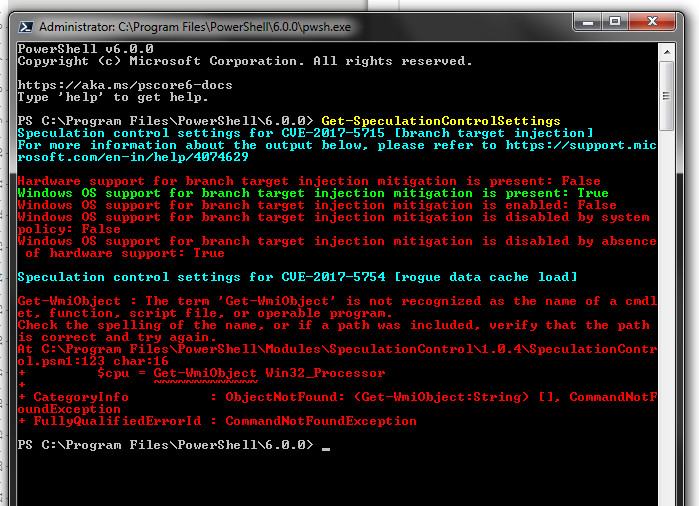Click the 'Copyright (c) Microsoft Corporation' line

coord(245,61)
